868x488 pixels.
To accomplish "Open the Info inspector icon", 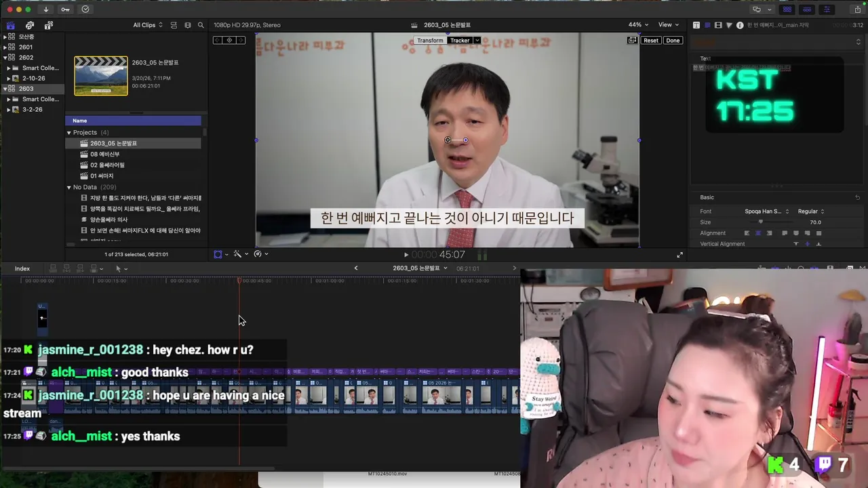I will (740, 25).
